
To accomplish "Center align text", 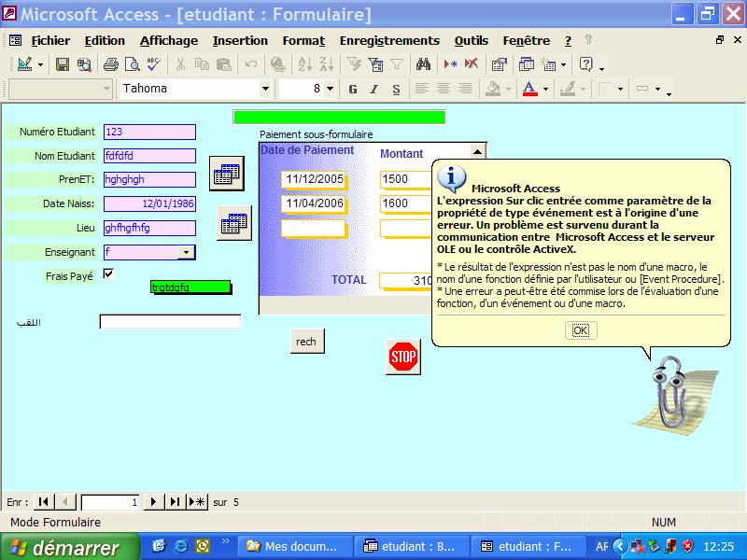I will tap(443, 89).
